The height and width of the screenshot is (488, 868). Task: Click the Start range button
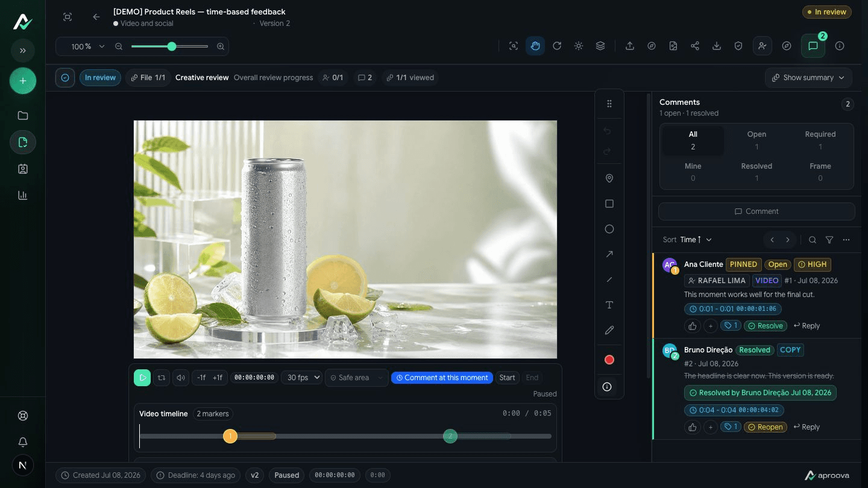507,378
